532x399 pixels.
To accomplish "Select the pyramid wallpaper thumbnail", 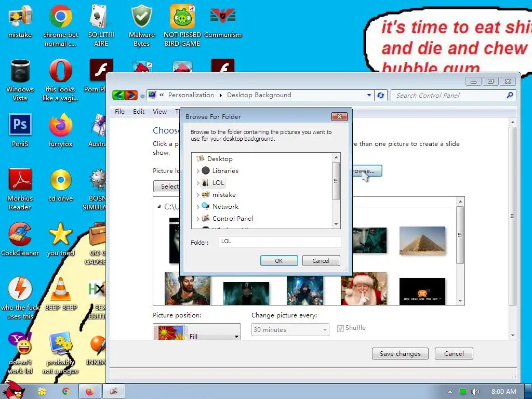I will (422, 241).
